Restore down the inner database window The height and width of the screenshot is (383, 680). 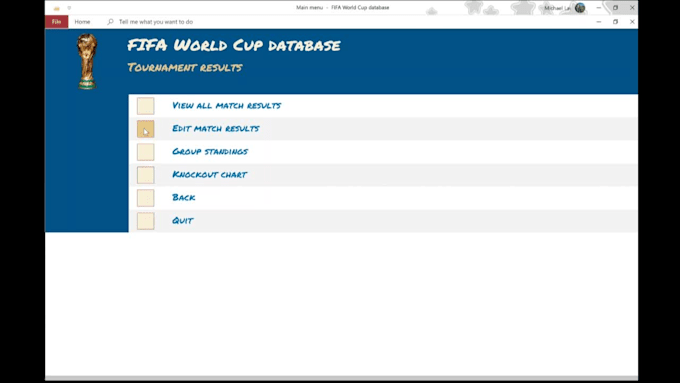point(615,22)
